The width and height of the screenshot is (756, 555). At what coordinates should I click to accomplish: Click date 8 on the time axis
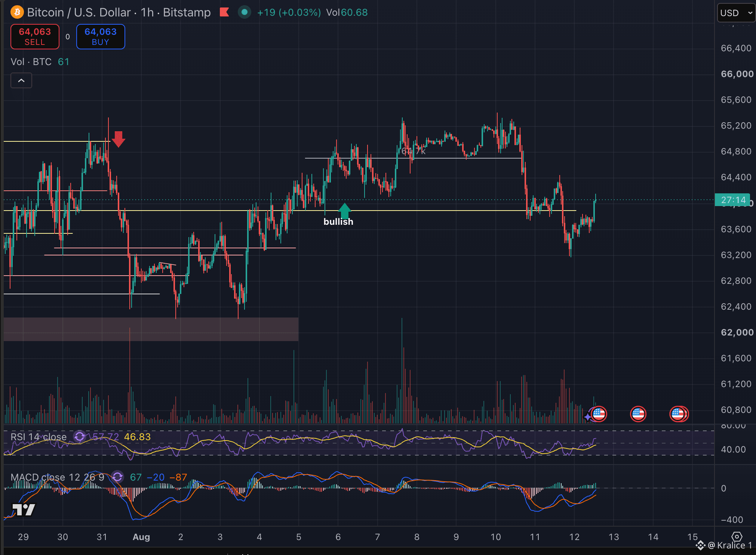[417, 537]
